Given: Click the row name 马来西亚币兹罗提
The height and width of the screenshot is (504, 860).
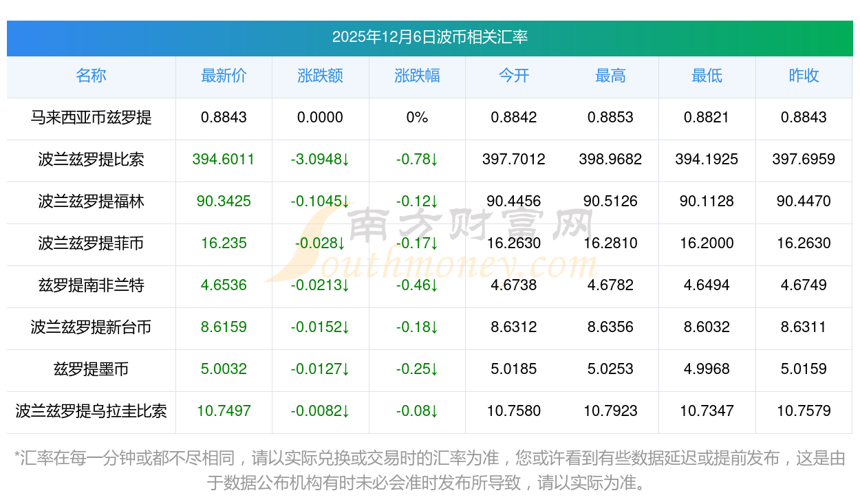Looking at the screenshot, I should 91,118.
